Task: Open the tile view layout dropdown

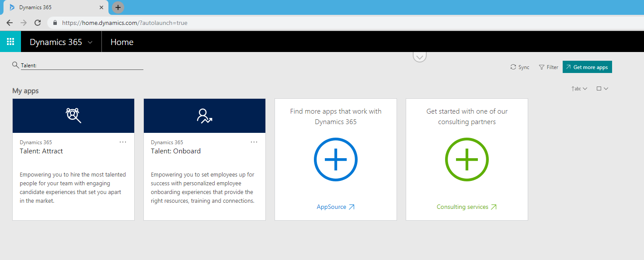Action: (x=602, y=89)
